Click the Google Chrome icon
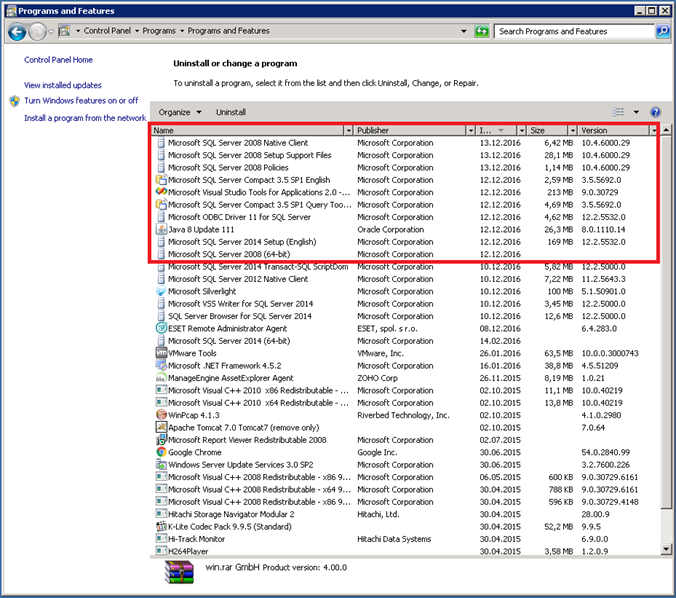The image size is (676, 598). pyautogui.click(x=161, y=452)
